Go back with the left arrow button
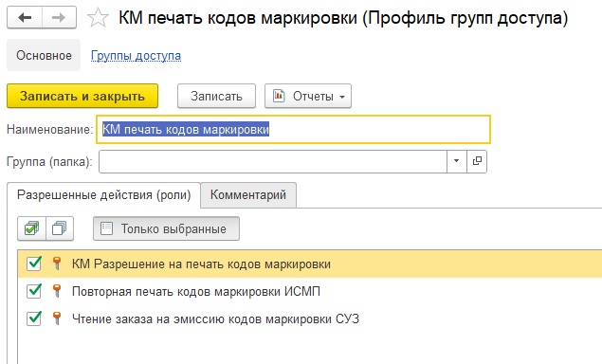 25,18
